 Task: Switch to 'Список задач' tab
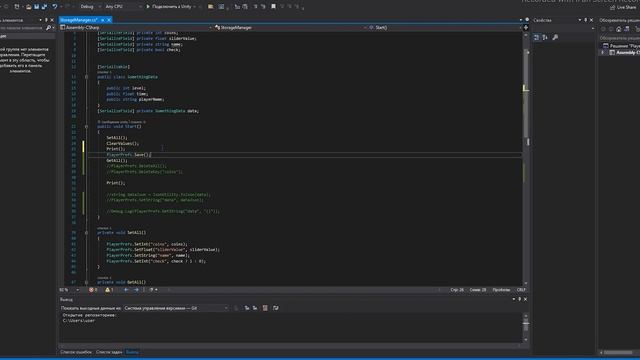(x=109, y=352)
